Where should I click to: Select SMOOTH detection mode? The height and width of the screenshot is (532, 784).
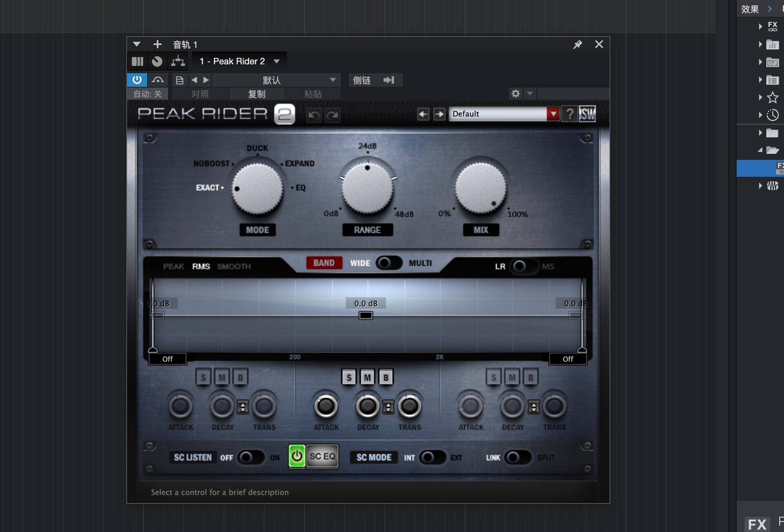click(x=234, y=266)
